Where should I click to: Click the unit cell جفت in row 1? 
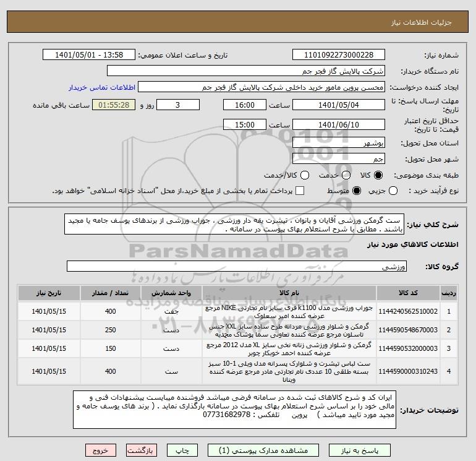click(171, 312)
